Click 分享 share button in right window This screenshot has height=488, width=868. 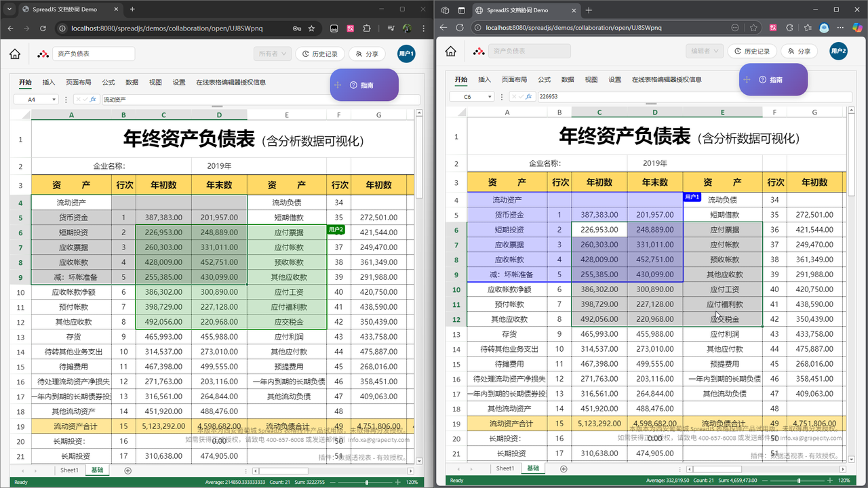point(800,52)
